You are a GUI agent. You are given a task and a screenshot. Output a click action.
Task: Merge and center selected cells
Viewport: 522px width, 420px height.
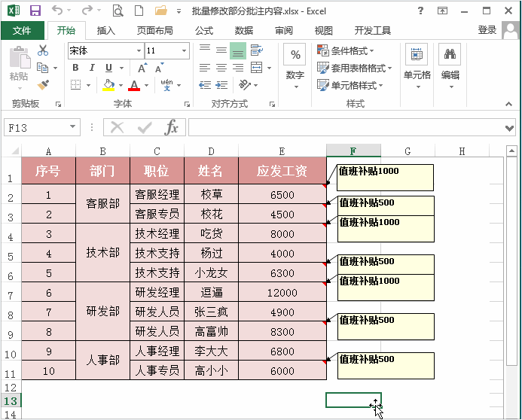click(256, 68)
